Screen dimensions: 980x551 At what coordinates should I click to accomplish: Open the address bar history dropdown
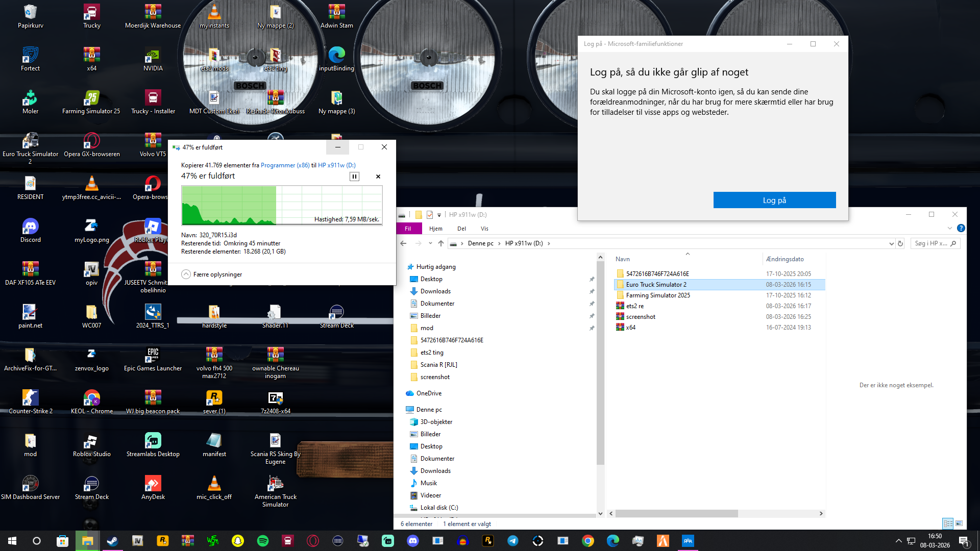click(891, 243)
